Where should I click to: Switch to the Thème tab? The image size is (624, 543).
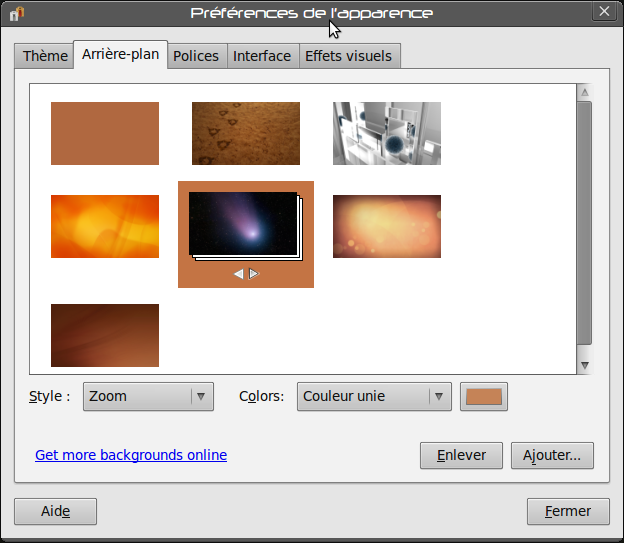click(45, 56)
